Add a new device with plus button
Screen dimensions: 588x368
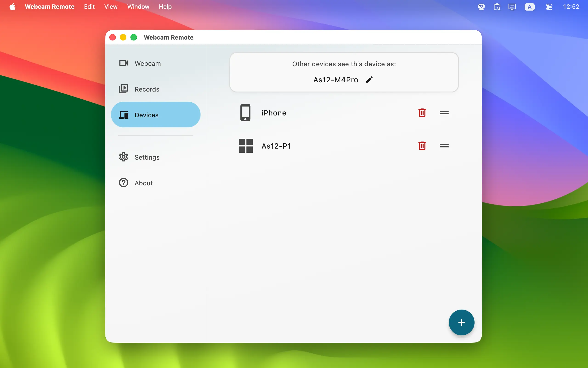click(461, 322)
